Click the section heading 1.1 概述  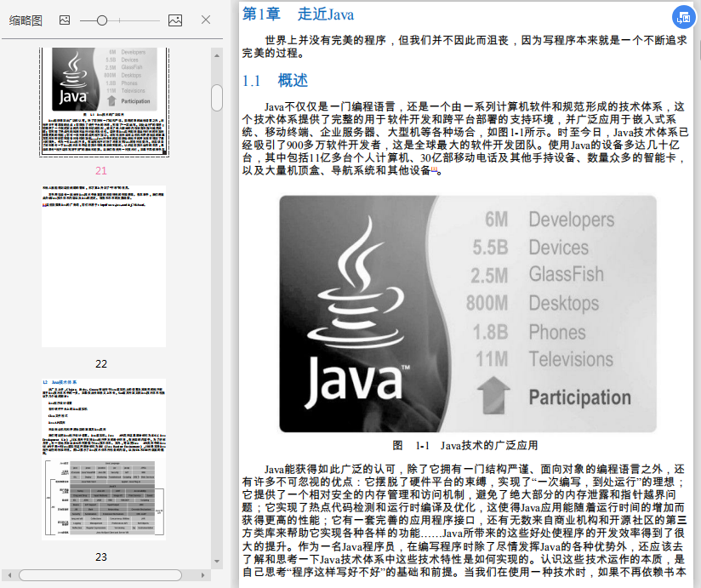[x=275, y=81]
